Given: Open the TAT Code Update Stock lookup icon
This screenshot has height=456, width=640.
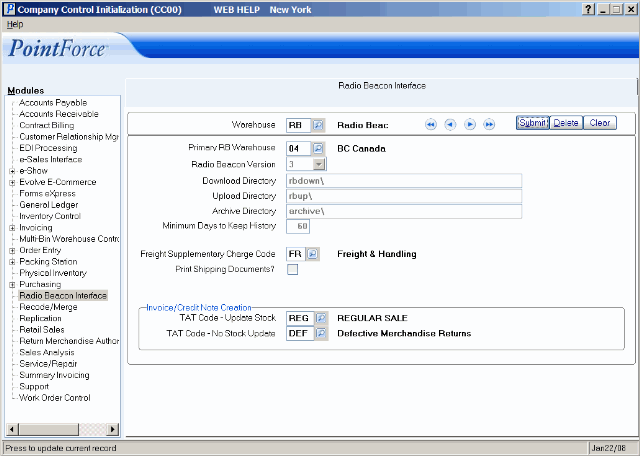Looking at the screenshot, I should 321,318.
